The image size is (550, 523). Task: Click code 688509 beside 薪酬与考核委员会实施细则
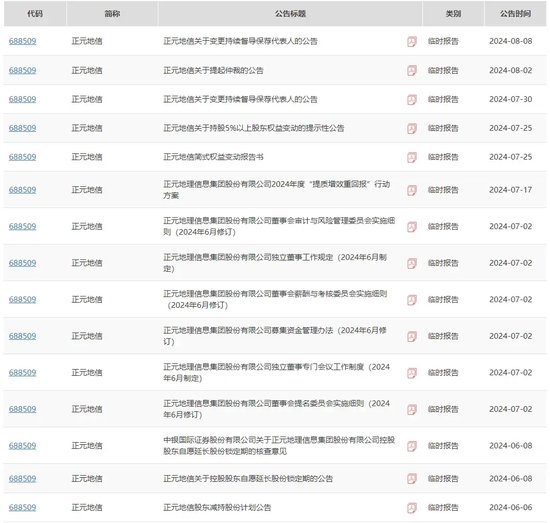(x=22, y=299)
